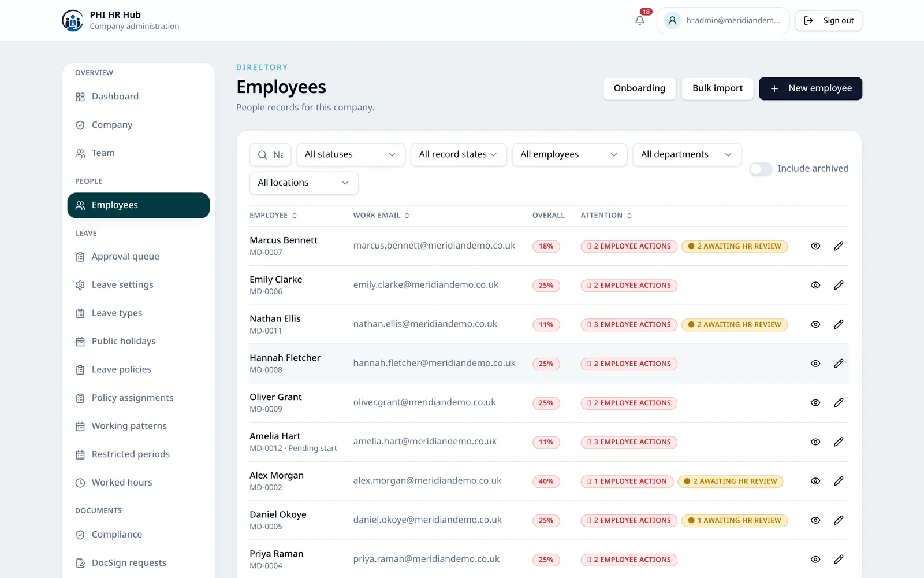
Task: Expand the All statuses dropdown
Action: click(351, 155)
